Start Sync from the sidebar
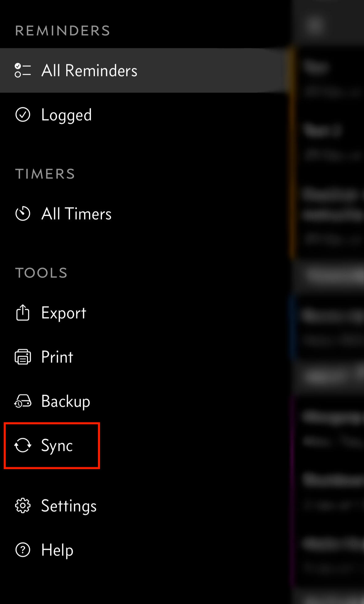The width and height of the screenshot is (364, 604). (x=57, y=446)
